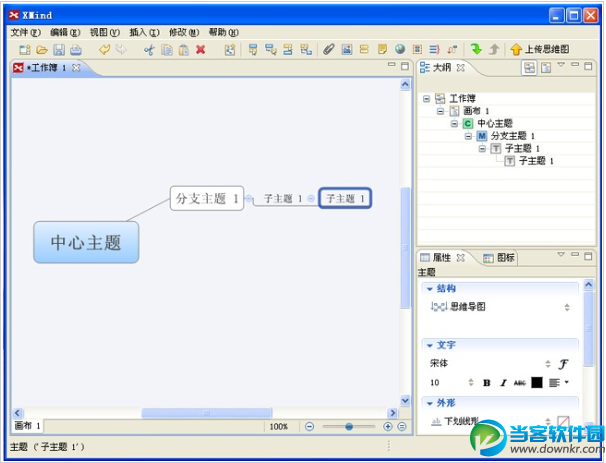The image size is (606, 463).
Task: Open the 插入 menu
Action: tap(144, 32)
